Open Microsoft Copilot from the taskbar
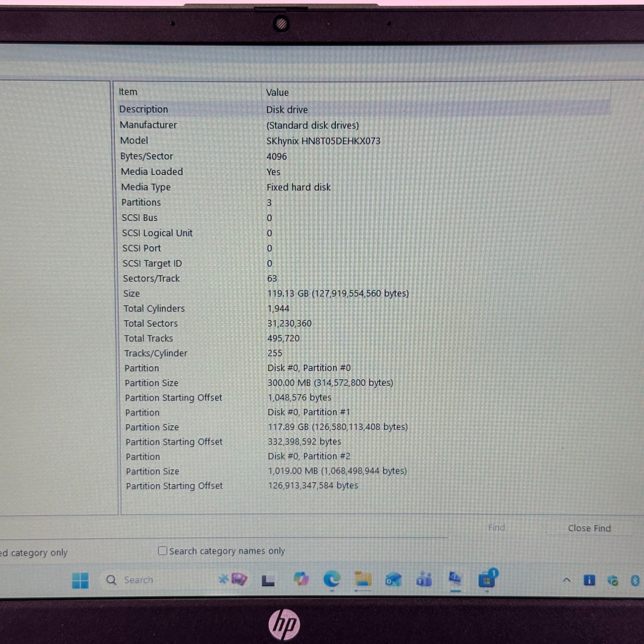This screenshot has height=644, width=644. 301,580
